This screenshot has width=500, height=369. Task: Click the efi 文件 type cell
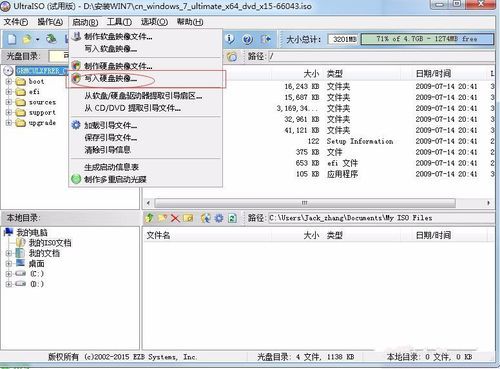342,163
